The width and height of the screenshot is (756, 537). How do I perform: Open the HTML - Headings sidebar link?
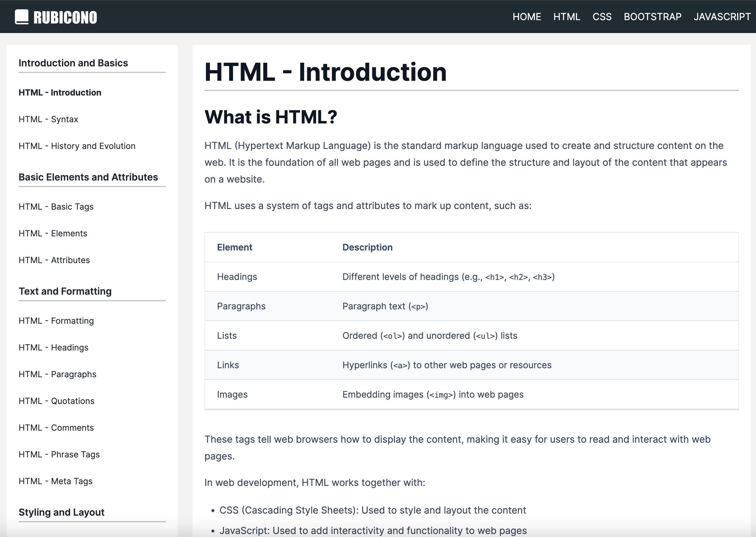point(53,347)
